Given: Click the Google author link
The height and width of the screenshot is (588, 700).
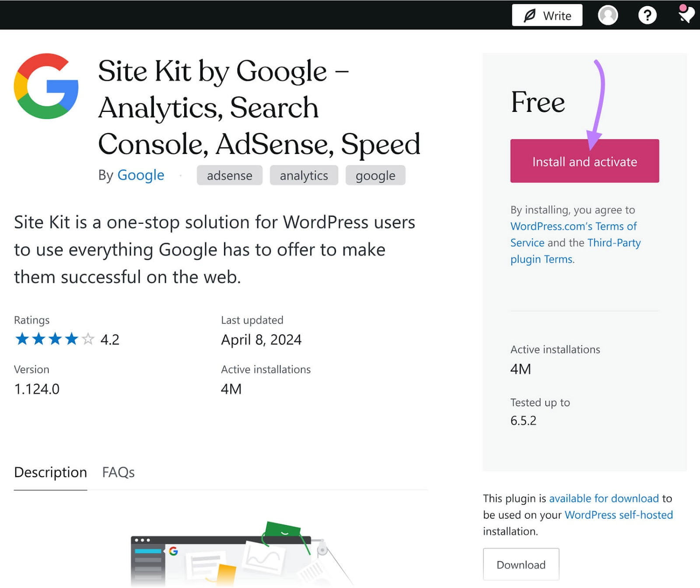Looking at the screenshot, I should click(140, 175).
